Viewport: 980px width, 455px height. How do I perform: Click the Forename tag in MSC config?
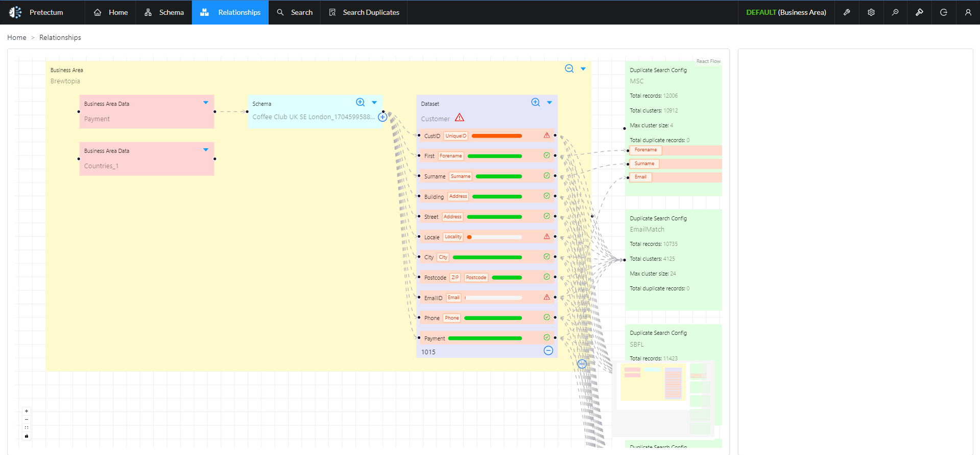click(646, 150)
